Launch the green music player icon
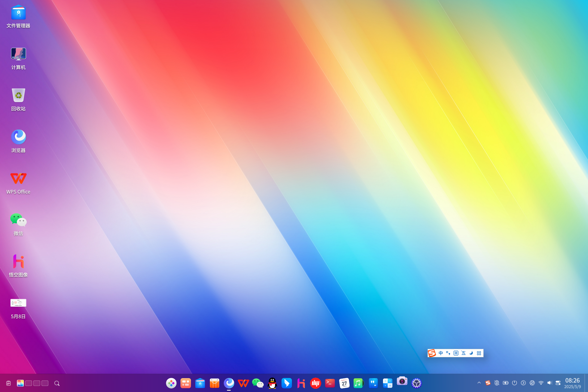This screenshot has height=392, width=588. [359, 383]
